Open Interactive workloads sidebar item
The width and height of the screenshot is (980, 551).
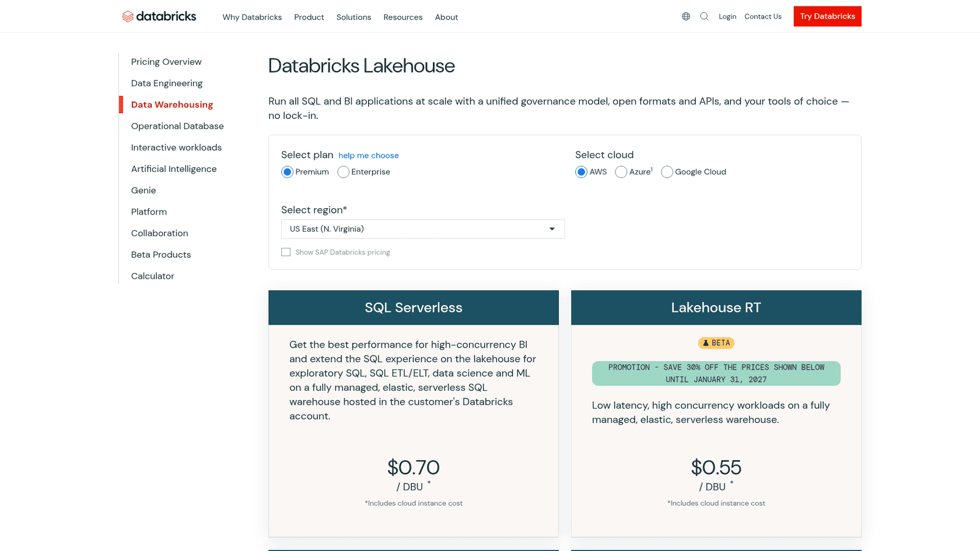[176, 148]
